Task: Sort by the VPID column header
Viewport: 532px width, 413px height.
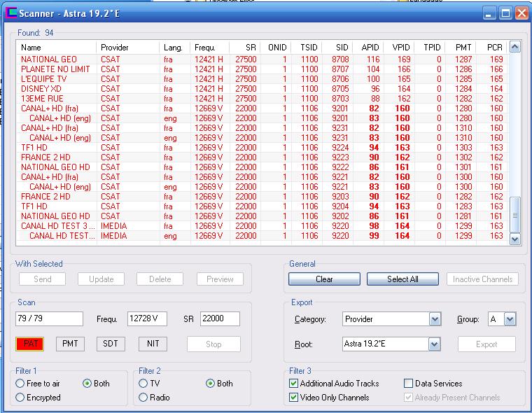Action: pos(399,48)
